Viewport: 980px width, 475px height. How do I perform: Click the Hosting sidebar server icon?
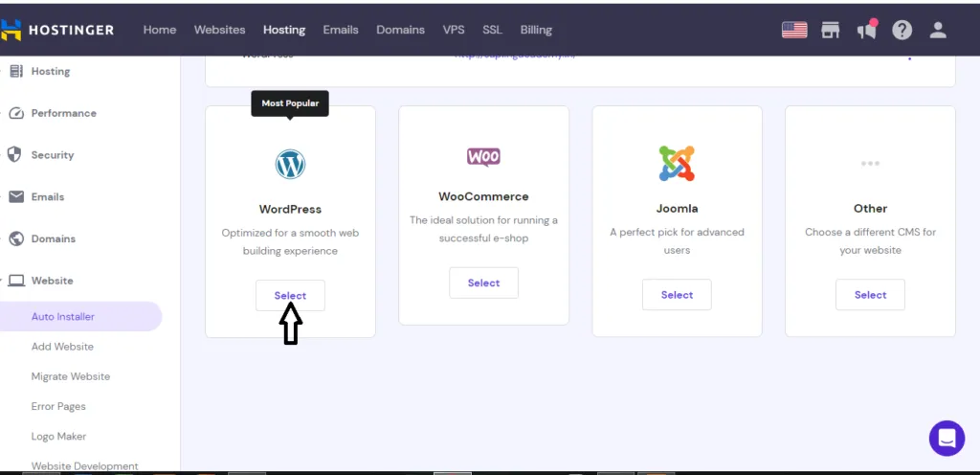coord(16,71)
